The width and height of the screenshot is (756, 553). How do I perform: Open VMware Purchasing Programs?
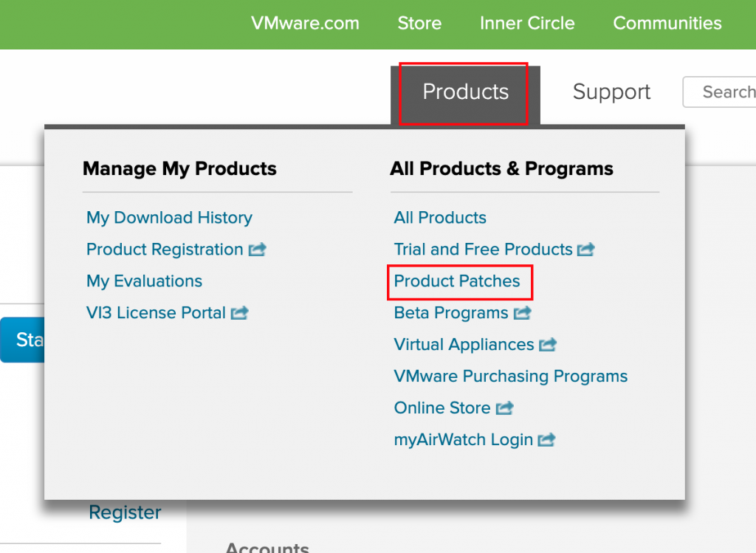pyautogui.click(x=510, y=377)
